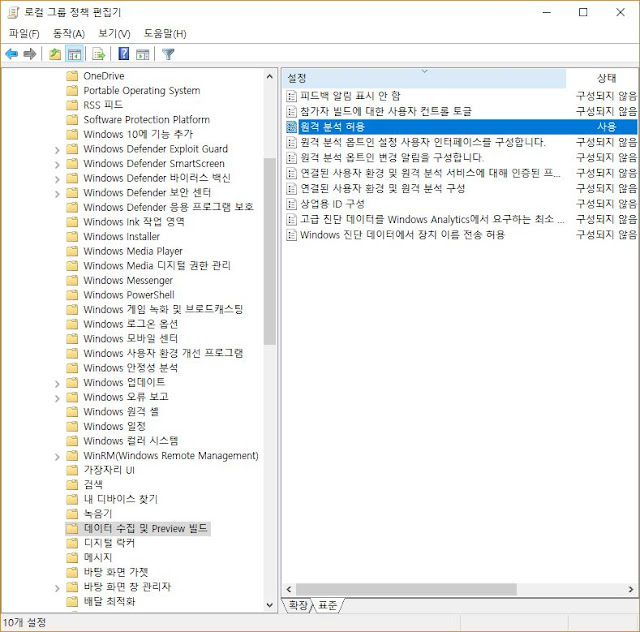Screen dimensions: 640x632
Task: Open the 파일(F) menu
Action: 24,33
